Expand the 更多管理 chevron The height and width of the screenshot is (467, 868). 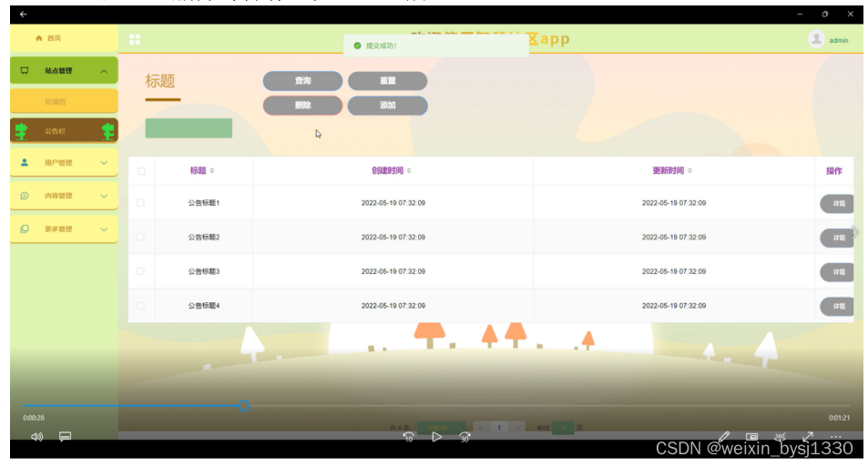click(104, 229)
